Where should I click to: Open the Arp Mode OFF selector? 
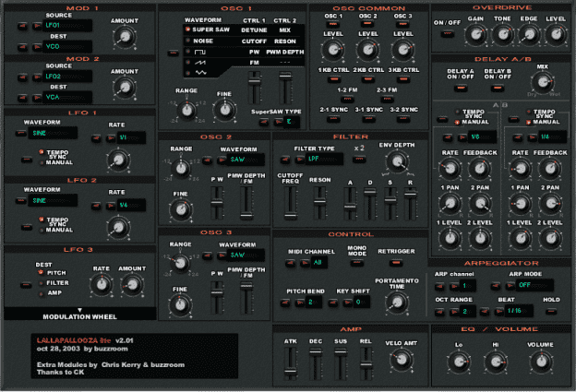(x=530, y=285)
